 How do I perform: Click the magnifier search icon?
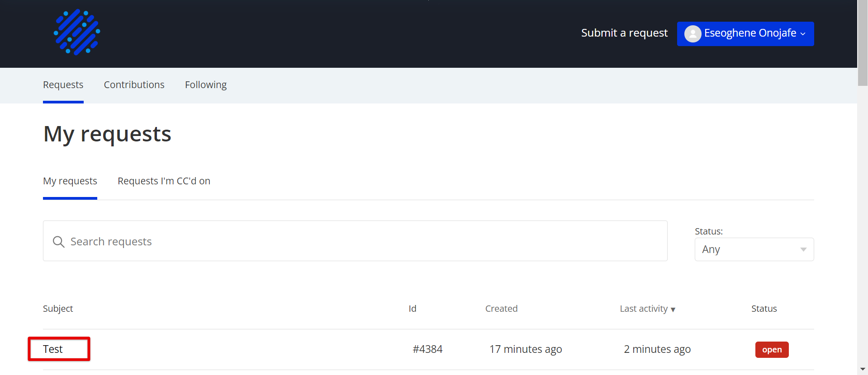58,242
